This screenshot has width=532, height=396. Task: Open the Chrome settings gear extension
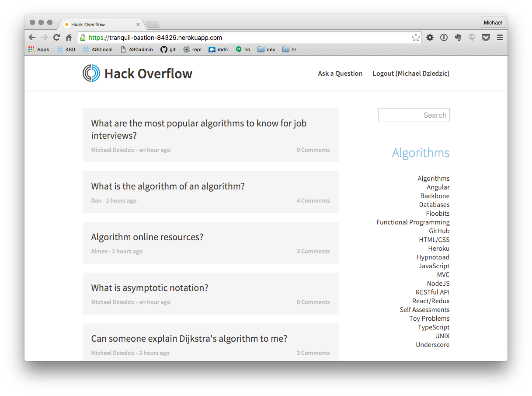(430, 38)
